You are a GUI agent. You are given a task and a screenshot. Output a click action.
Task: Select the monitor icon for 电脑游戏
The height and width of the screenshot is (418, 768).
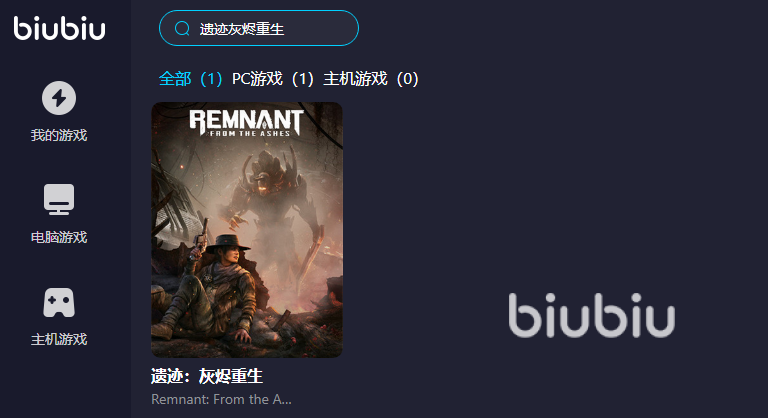[59, 199]
